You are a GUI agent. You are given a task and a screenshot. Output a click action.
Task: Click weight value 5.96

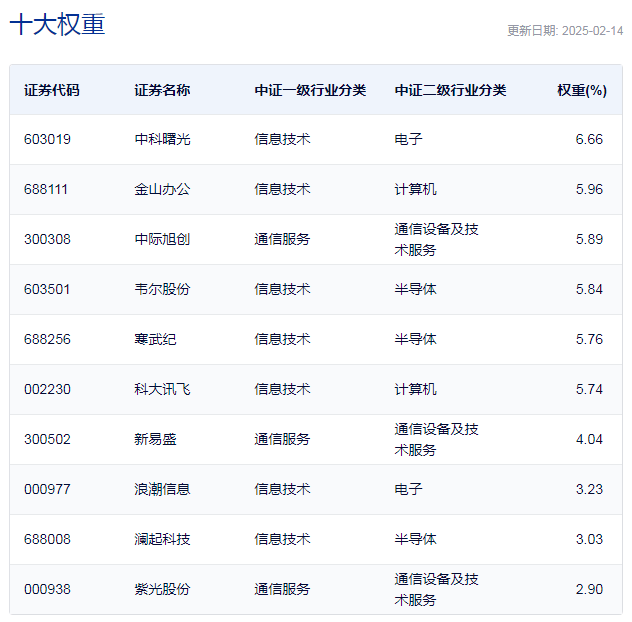[589, 189]
